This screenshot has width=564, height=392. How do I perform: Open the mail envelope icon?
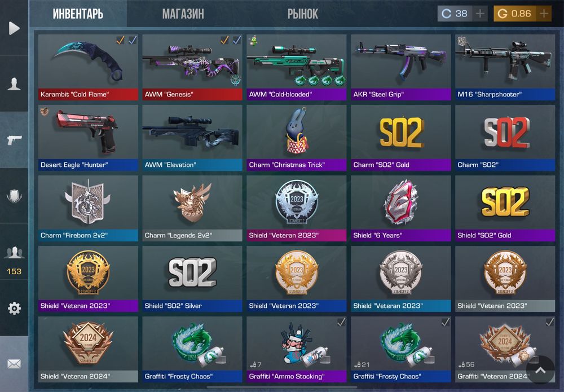click(x=14, y=364)
